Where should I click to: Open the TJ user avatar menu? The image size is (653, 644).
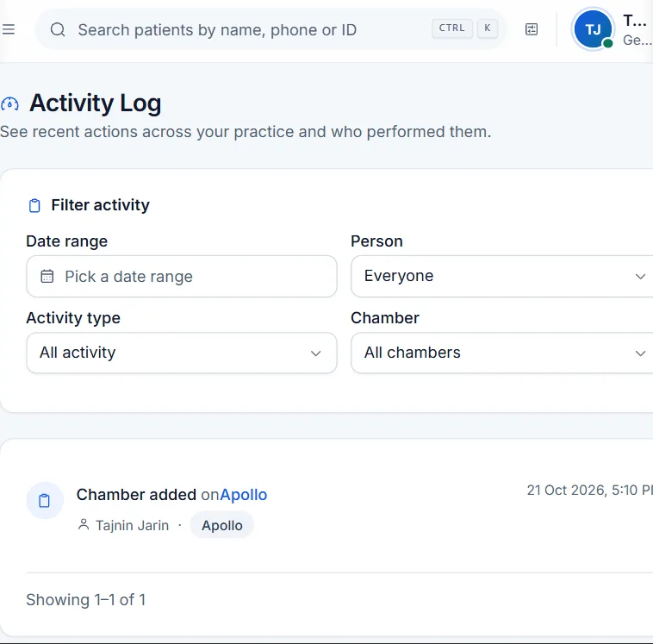[x=593, y=29]
